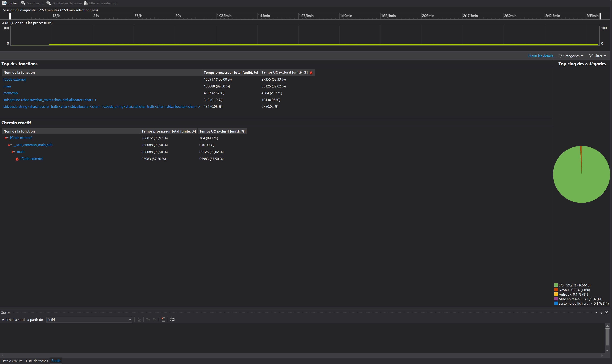612x364 pixels.
Task: Click the go to next message icon
Action: [154, 320]
